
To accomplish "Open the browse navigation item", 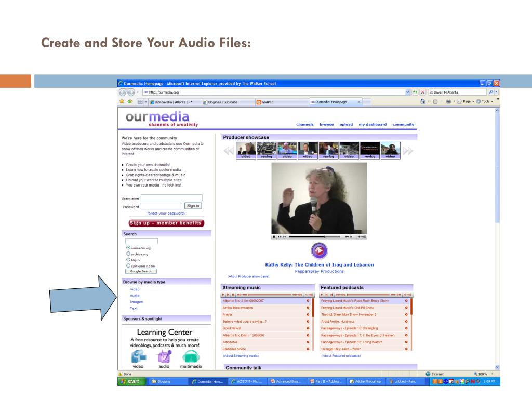I will click(326, 125).
